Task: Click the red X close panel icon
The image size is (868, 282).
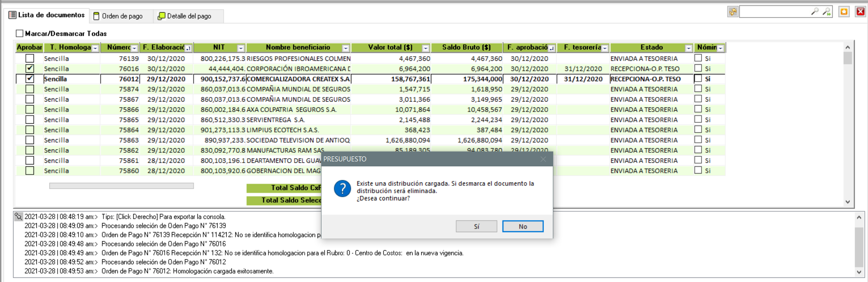Action: click(860, 12)
